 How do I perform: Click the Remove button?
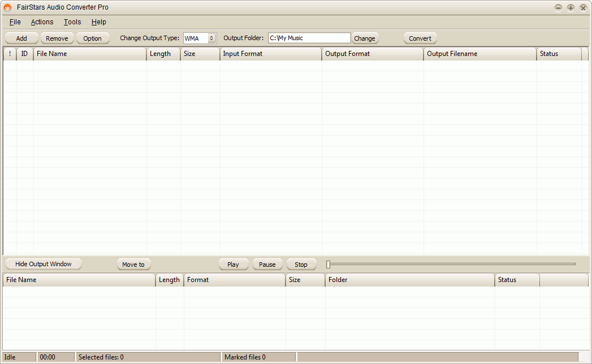[x=57, y=38]
